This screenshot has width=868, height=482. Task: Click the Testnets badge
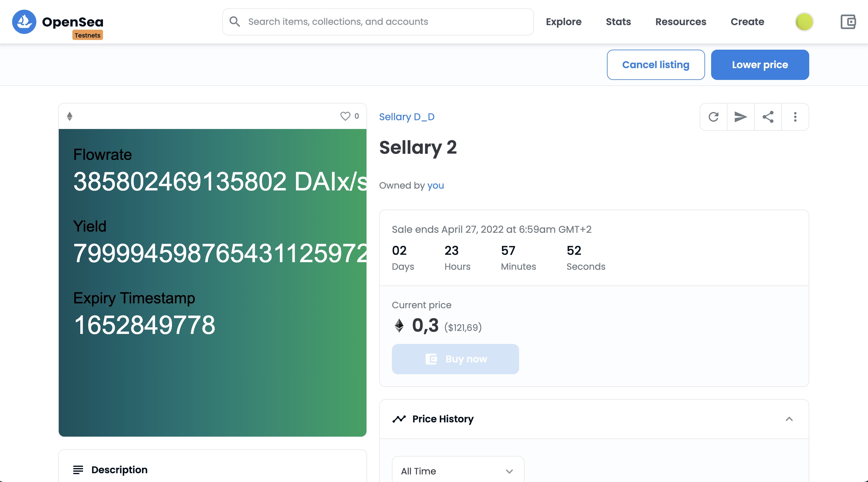coord(88,35)
